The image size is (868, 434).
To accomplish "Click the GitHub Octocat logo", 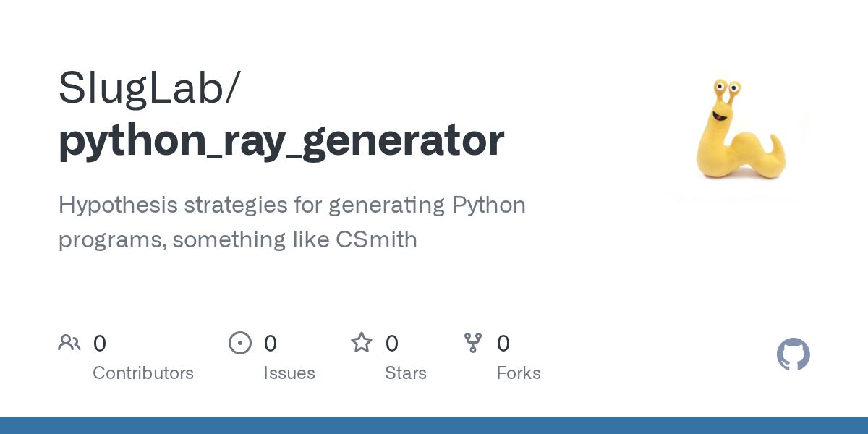I will (793, 354).
